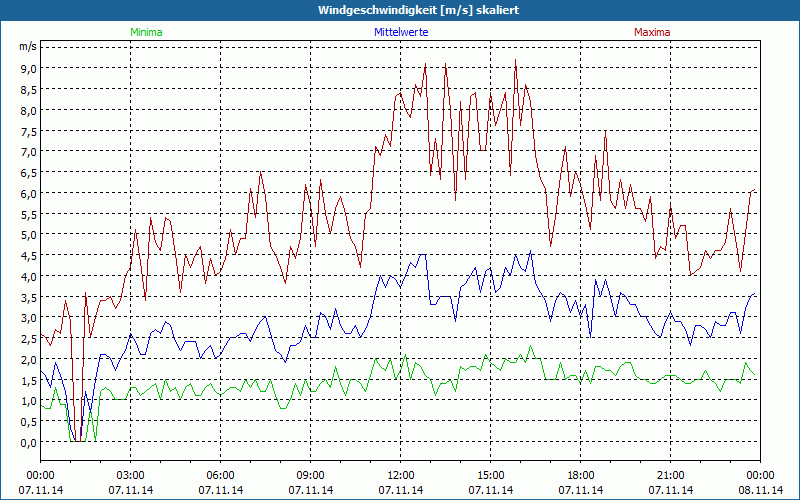Click the m/s unit label on y-axis

click(x=28, y=46)
